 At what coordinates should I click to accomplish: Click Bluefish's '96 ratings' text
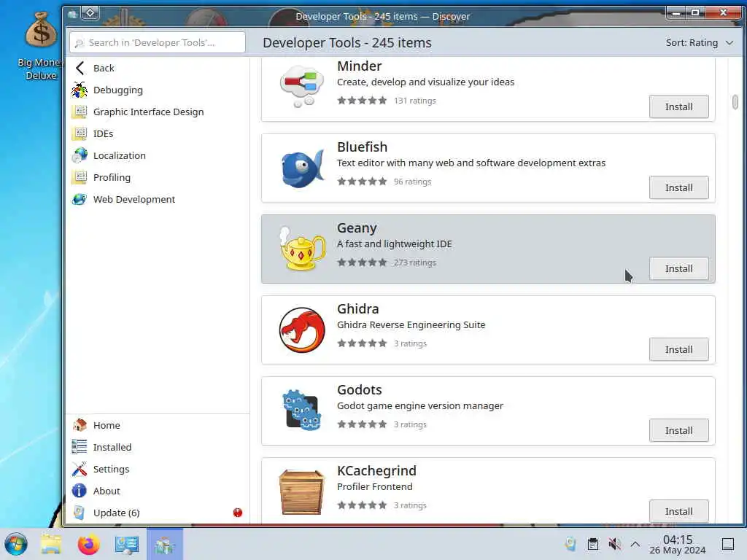(x=412, y=182)
